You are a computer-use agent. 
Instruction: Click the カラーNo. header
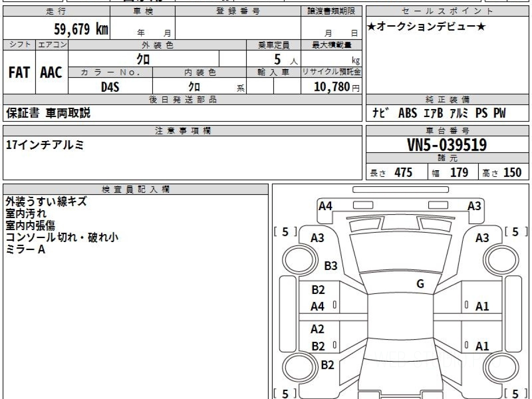tap(110, 73)
